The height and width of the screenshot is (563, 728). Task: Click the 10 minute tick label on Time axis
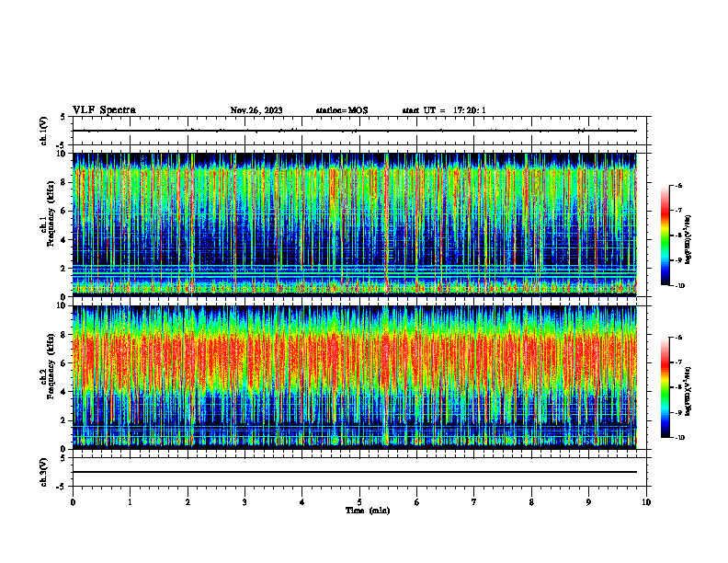(x=646, y=502)
